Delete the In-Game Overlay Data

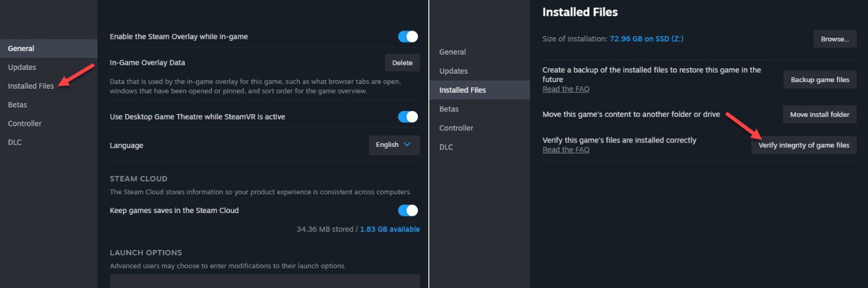(403, 62)
